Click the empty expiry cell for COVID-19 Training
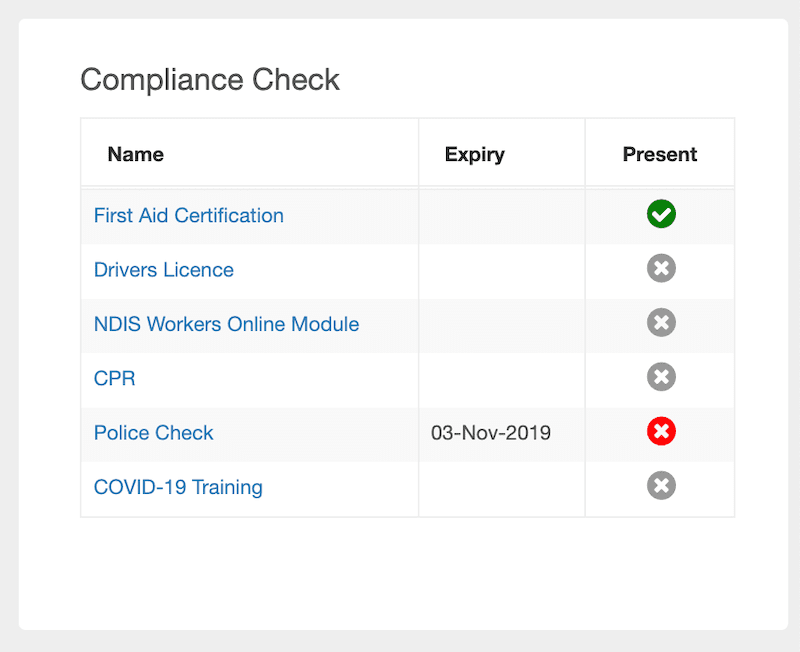The width and height of the screenshot is (800, 652). (502, 489)
